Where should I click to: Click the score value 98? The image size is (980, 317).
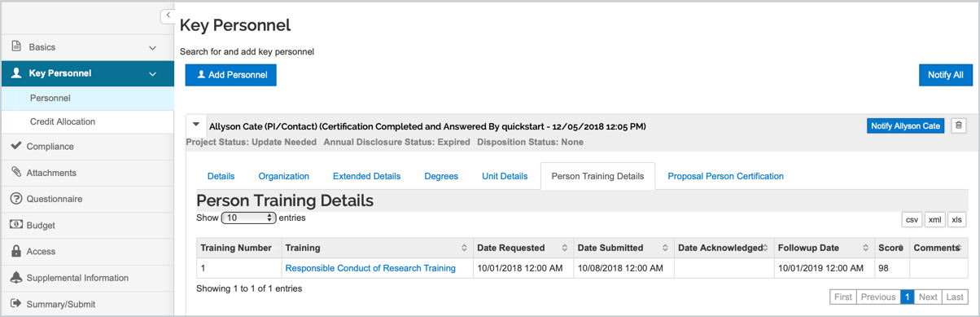coord(884,268)
